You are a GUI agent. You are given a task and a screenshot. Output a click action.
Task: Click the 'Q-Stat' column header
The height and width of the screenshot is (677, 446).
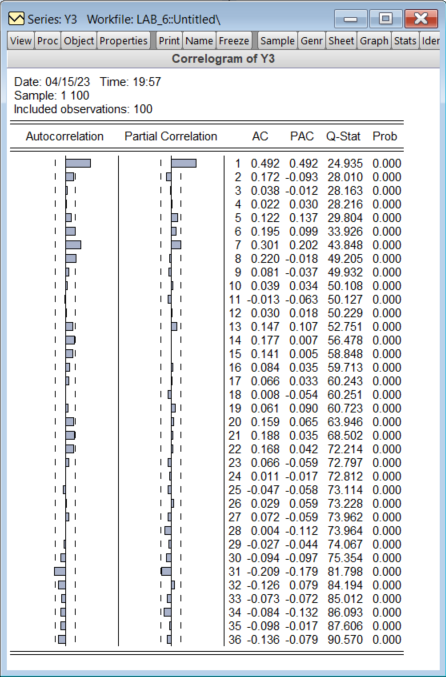pos(343,136)
